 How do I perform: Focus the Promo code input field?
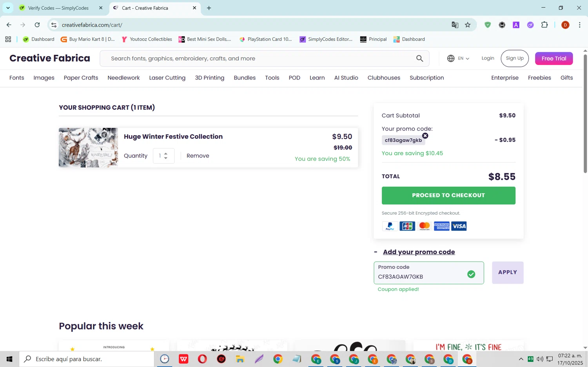(428, 273)
